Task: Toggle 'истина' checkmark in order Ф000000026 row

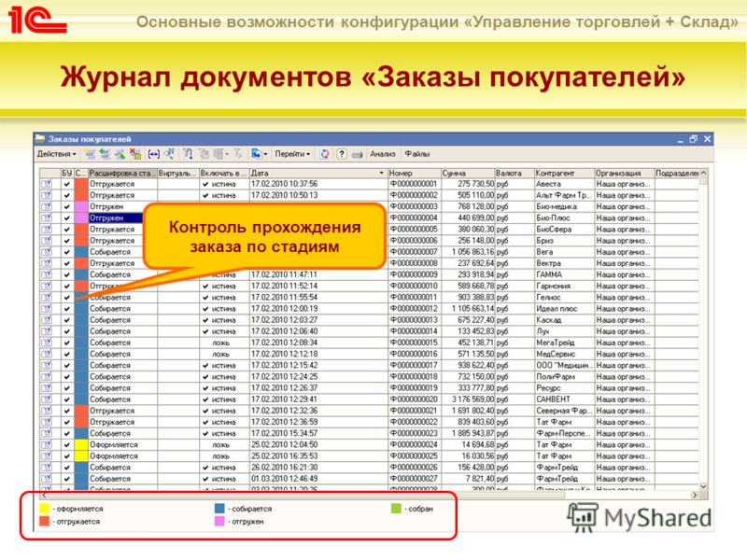Action: click(x=205, y=468)
